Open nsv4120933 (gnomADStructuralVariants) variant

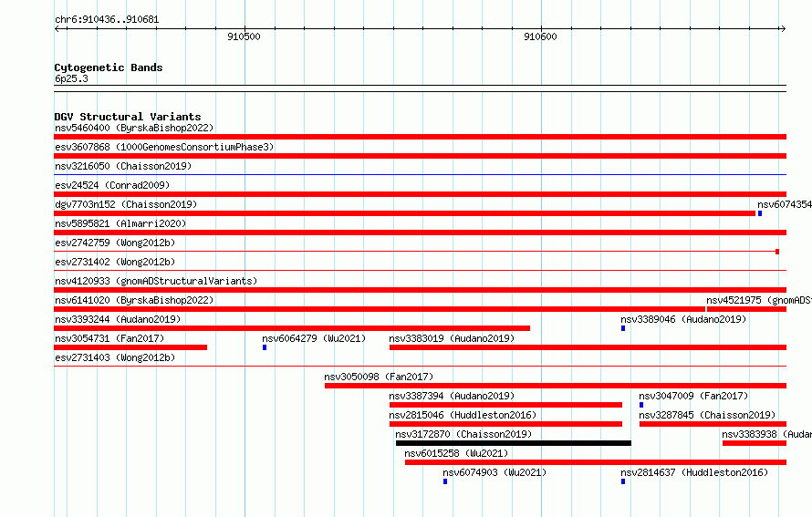(x=156, y=281)
